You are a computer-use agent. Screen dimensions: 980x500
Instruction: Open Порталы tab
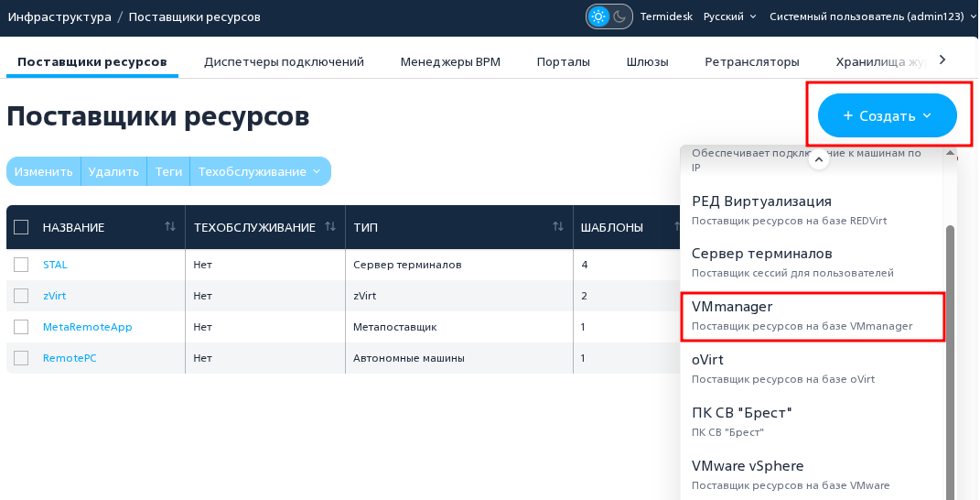point(563,62)
